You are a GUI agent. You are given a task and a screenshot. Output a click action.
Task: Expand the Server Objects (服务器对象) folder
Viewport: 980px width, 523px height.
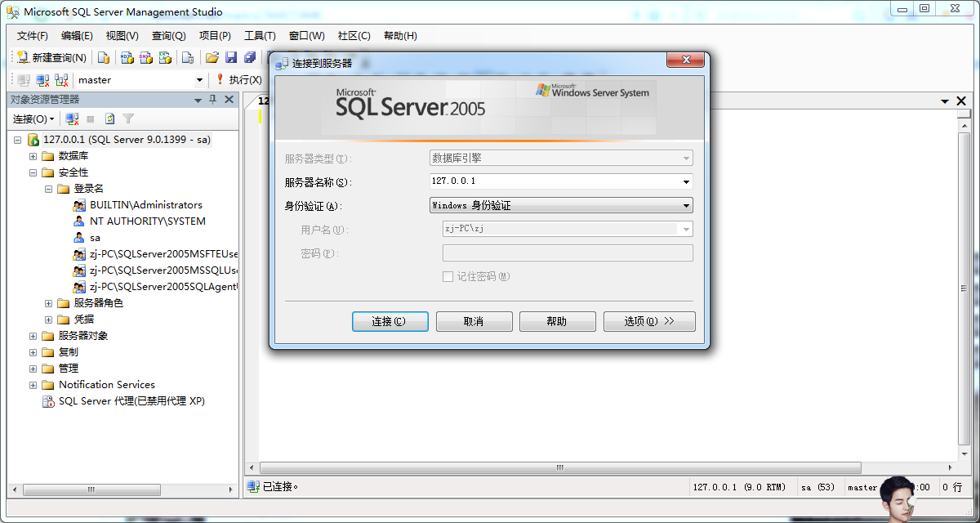pyautogui.click(x=33, y=336)
